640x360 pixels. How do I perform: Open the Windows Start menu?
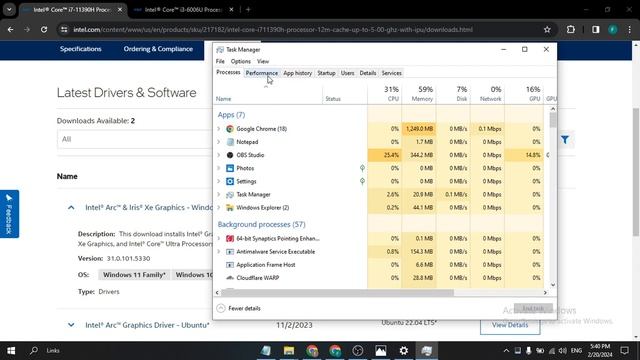click(x=11, y=351)
